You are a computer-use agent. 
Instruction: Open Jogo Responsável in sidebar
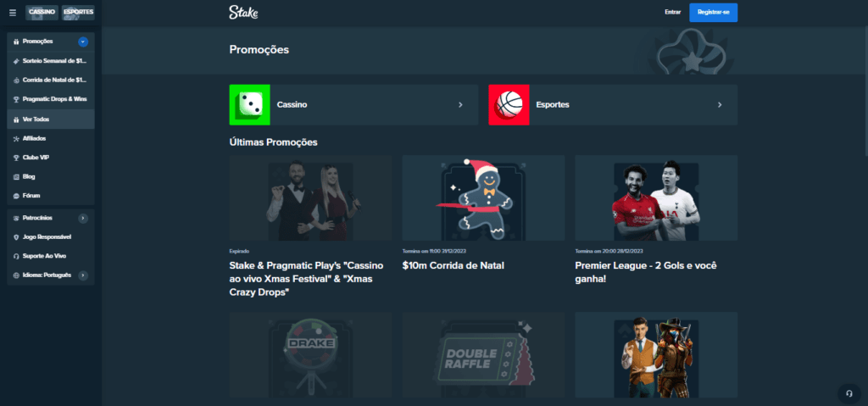coord(50,237)
